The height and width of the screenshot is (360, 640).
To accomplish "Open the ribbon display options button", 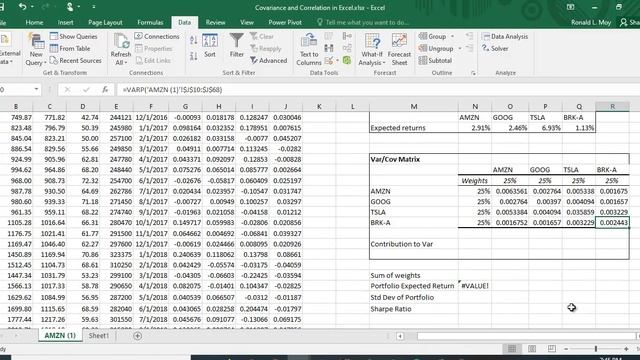I will click(571, 7).
